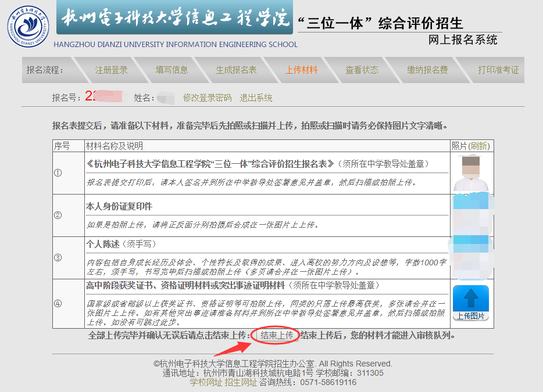The width and height of the screenshot is (543, 392).
Task: Click the 修改登录密码 link
Action: coord(207,98)
